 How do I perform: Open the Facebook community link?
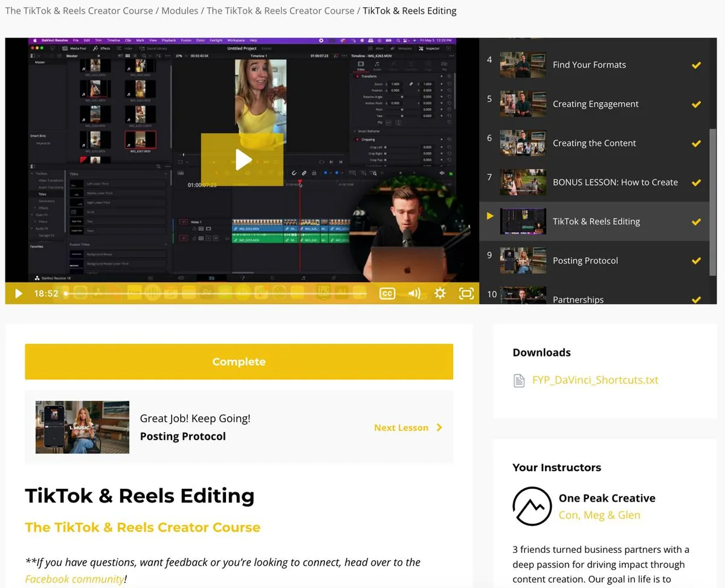(75, 578)
